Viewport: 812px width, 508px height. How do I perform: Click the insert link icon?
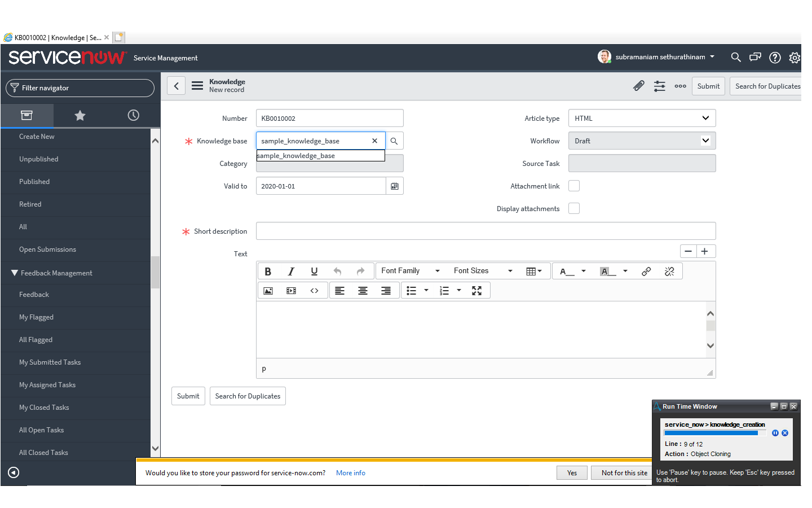[646, 271]
